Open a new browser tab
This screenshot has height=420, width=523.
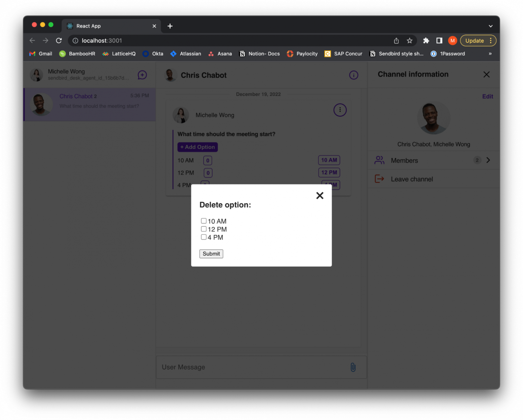tap(170, 26)
